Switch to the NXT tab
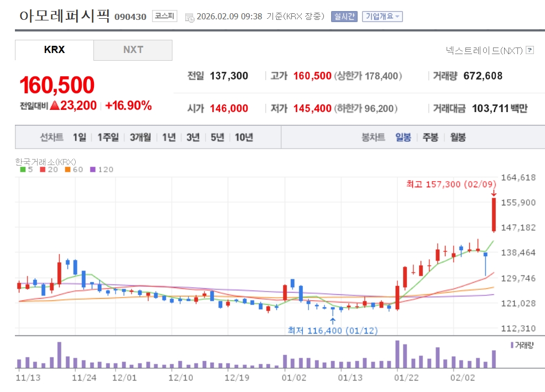 (133, 50)
